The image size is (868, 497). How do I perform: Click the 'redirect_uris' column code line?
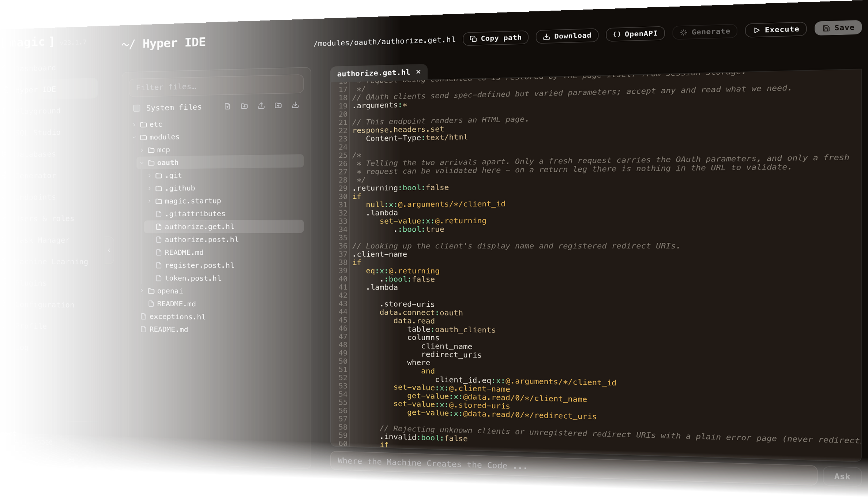point(451,355)
